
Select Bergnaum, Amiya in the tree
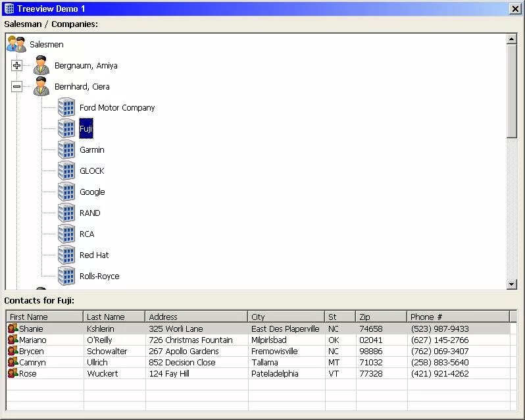86,66
